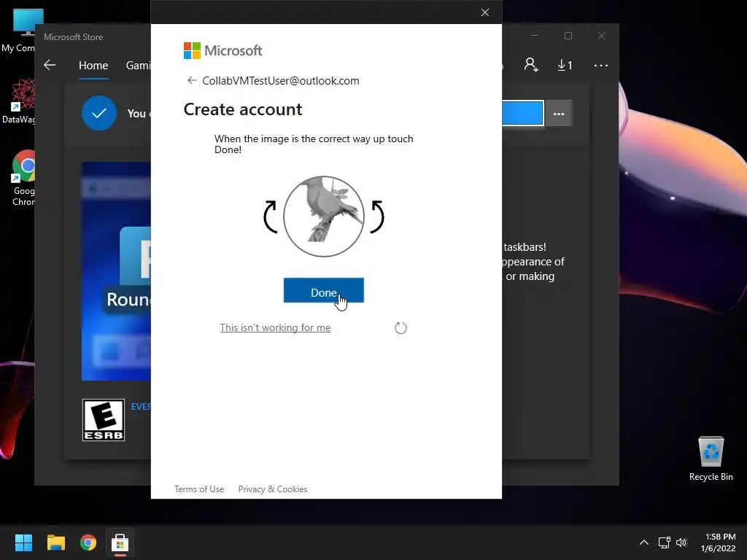
Task: Show hidden tray icons chevron
Action: [643, 542]
